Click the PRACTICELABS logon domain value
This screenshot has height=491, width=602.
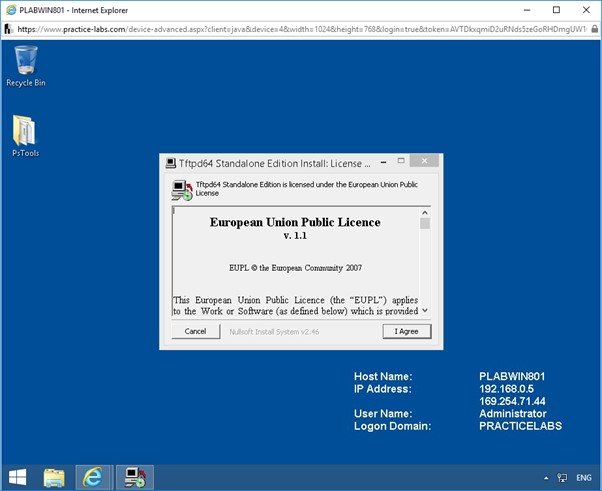(x=520, y=426)
